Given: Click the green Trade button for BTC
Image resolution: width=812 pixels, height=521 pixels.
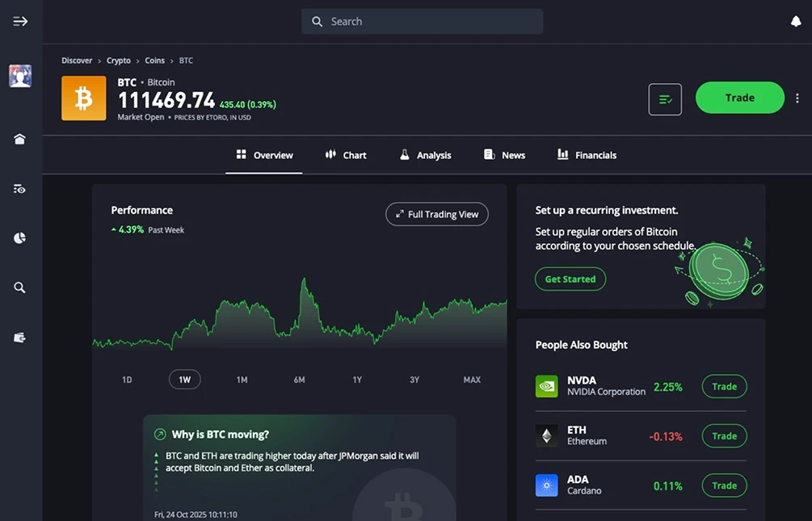Looking at the screenshot, I should point(740,98).
